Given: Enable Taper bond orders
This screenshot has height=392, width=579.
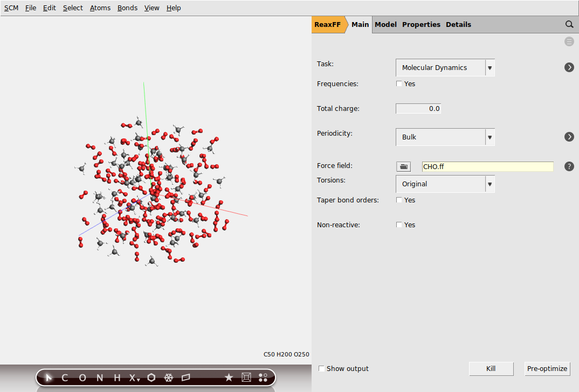Looking at the screenshot, I should [x=399, y=200].
